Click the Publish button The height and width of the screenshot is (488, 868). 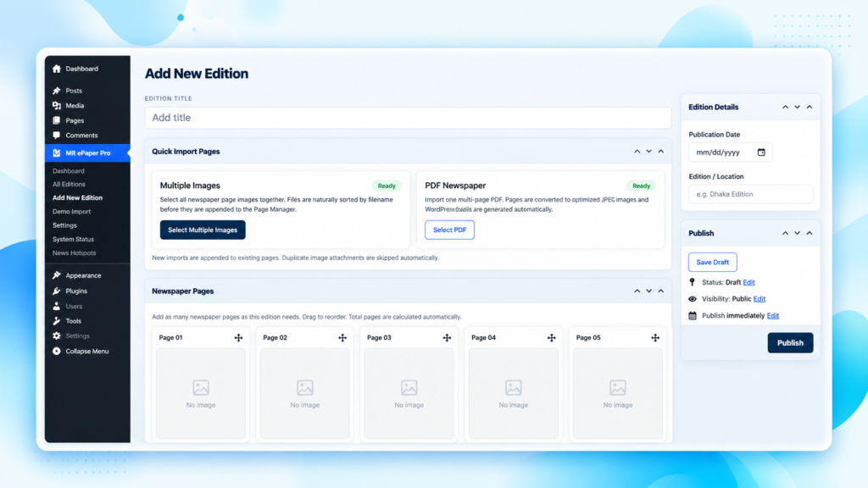pyautogui.click(x=790, y=343)
